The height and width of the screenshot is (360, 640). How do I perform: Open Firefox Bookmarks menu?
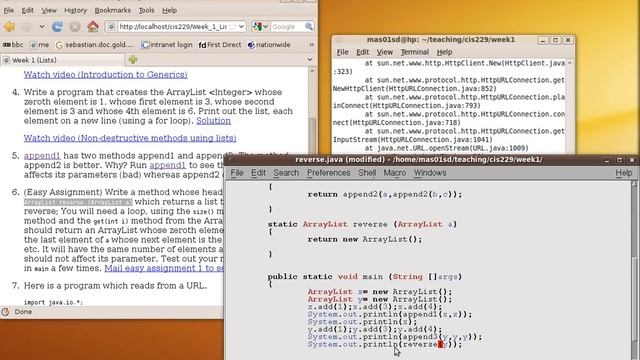113,10
